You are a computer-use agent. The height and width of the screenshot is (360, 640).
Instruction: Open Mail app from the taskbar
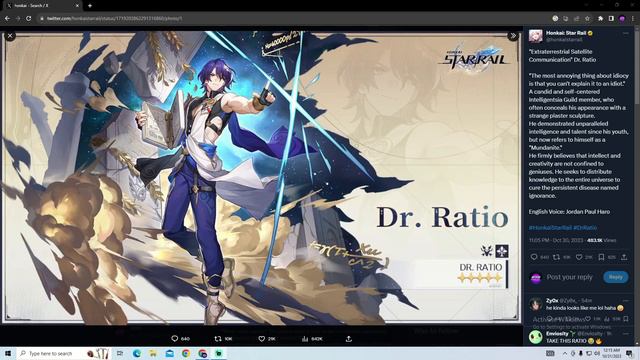169,353
